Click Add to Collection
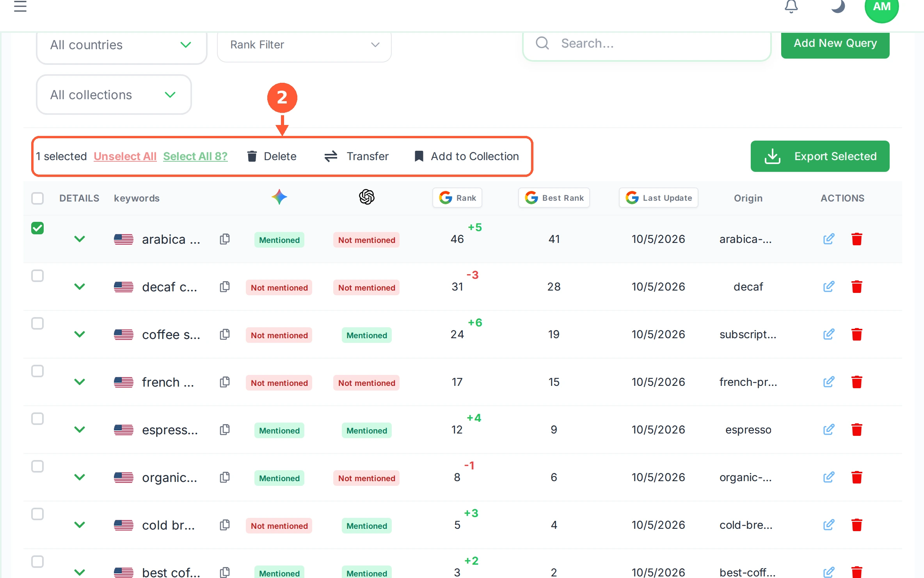 point(467,156)
